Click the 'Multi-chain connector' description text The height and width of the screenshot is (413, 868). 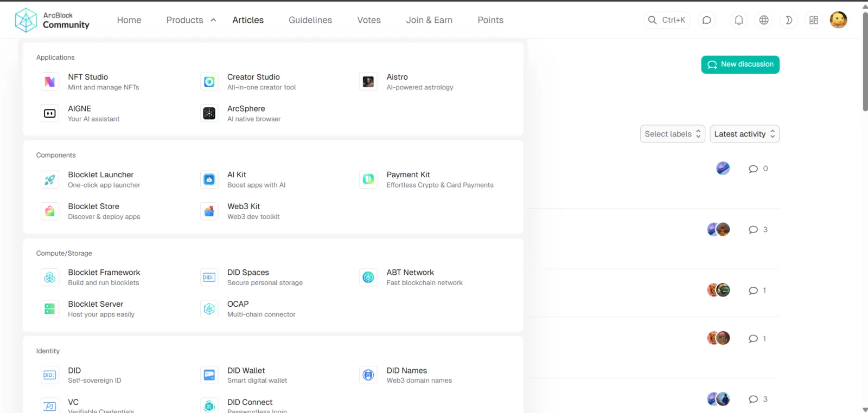(x=261, y=314)
